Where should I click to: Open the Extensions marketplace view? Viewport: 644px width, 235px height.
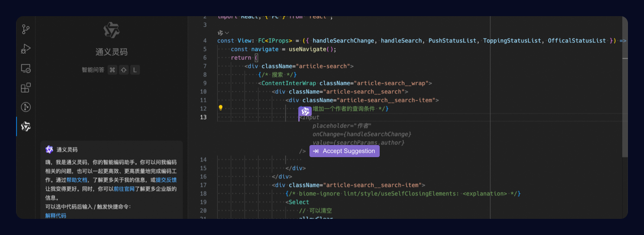26,88
